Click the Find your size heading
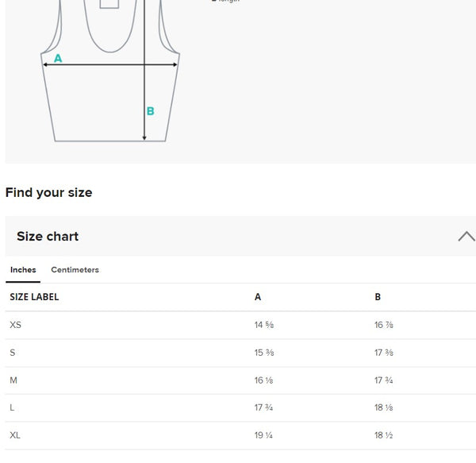This screenshot has height=463, width=476. pyautogui.click(x=48, y=192)
